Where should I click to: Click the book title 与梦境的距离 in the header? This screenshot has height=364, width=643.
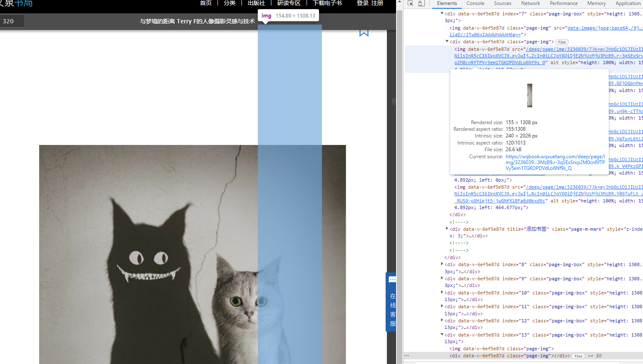tap(197, 21)
